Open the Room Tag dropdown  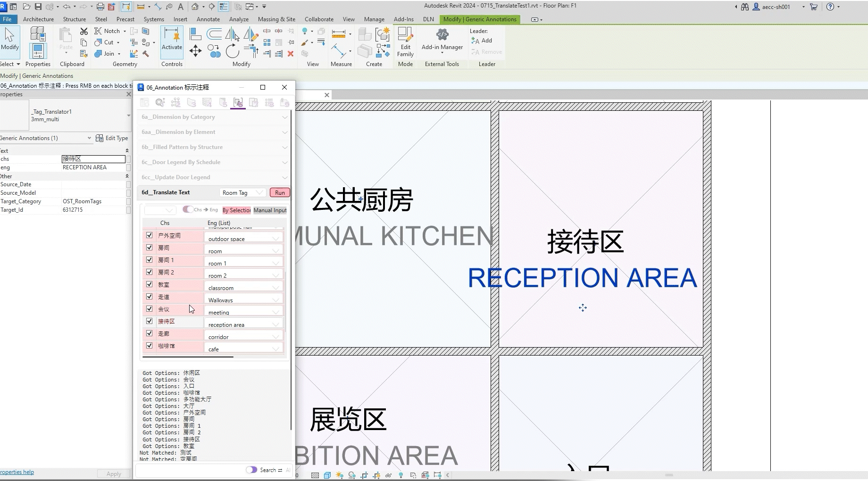pyautogui.click(x=242, y=192)
